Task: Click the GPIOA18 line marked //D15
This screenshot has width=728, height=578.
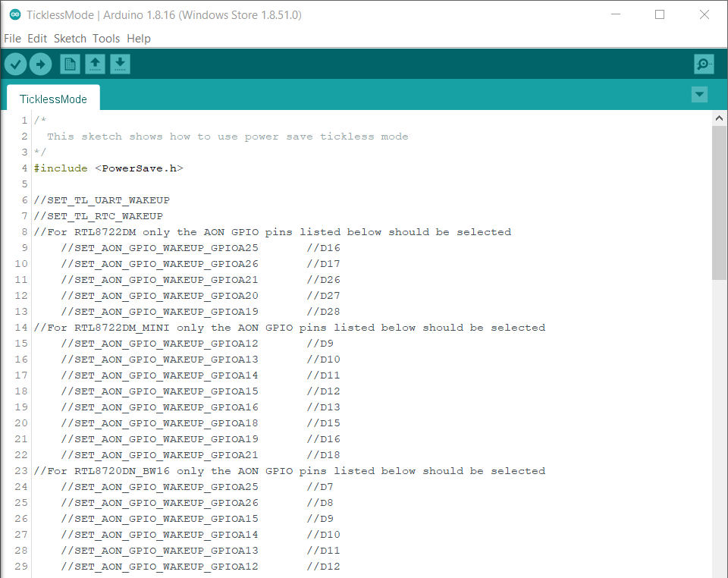Action: (x=200, y=423)
